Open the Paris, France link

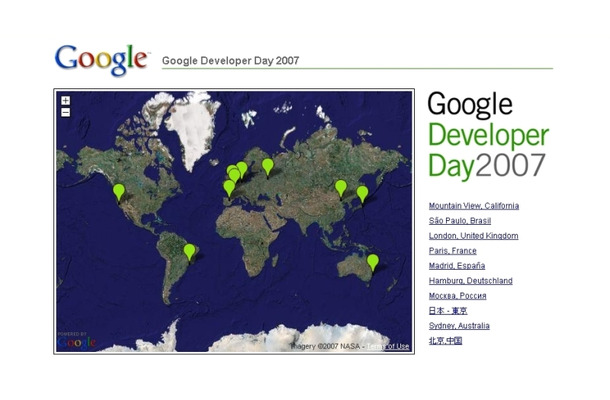(x=452, y=251)
